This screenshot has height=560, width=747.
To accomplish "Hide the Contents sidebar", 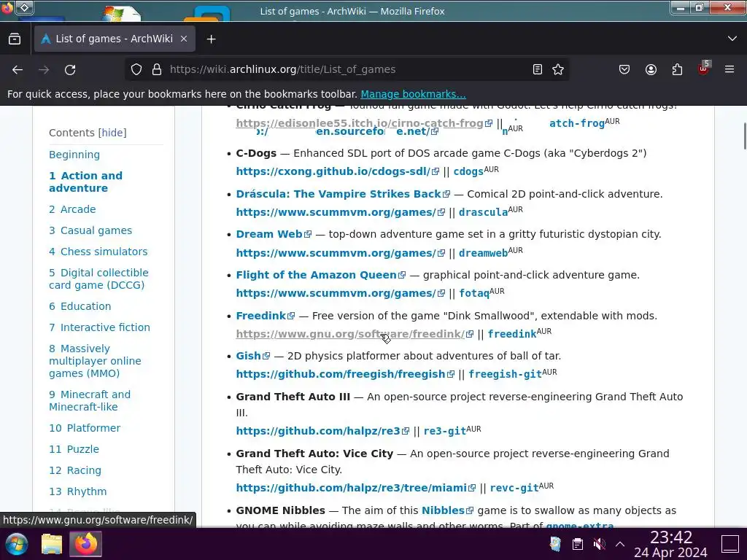I will 112,133.
